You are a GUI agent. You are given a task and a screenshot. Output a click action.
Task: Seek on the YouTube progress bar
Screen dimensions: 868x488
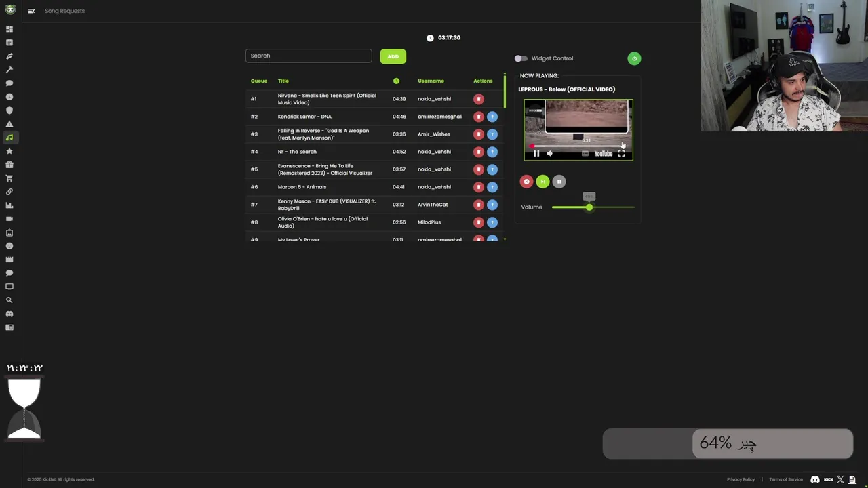[x=578, y=146]
